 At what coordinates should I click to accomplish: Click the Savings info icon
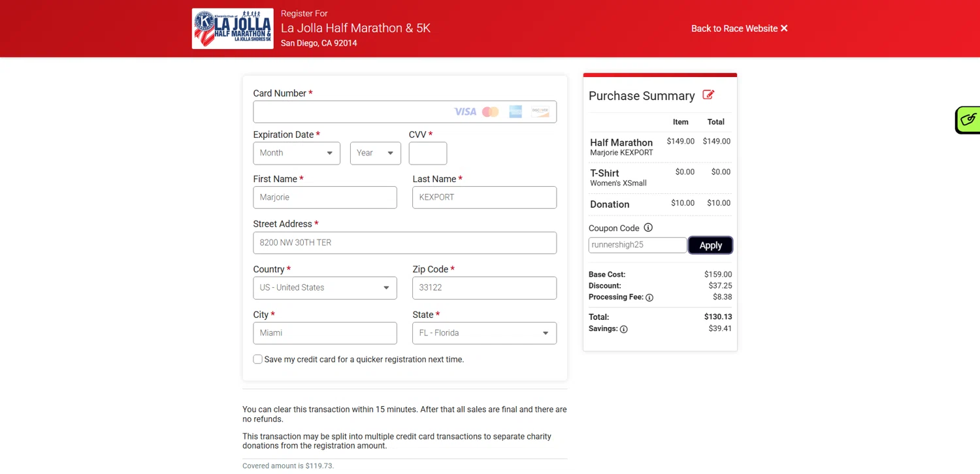click(623, 329)
